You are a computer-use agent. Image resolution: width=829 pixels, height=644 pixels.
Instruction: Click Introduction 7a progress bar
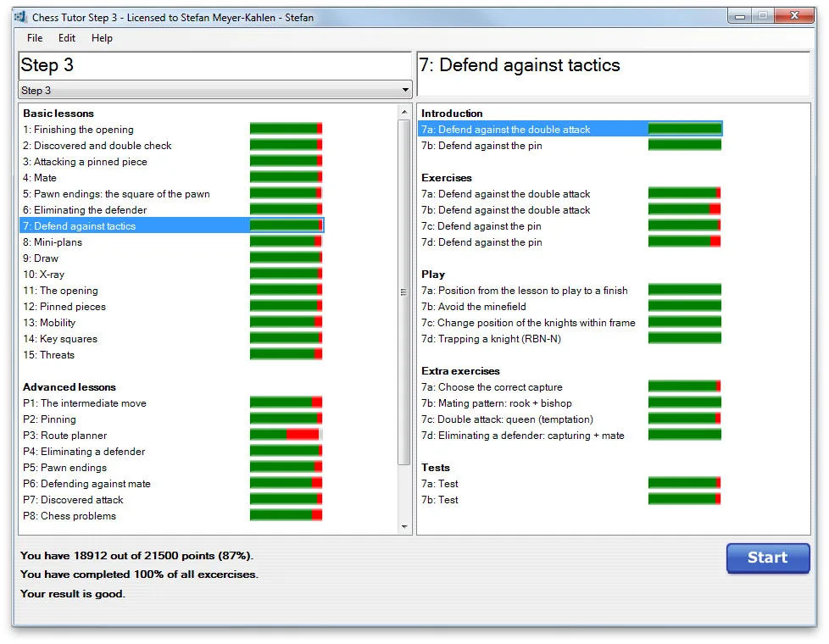[x=685, y=129]
